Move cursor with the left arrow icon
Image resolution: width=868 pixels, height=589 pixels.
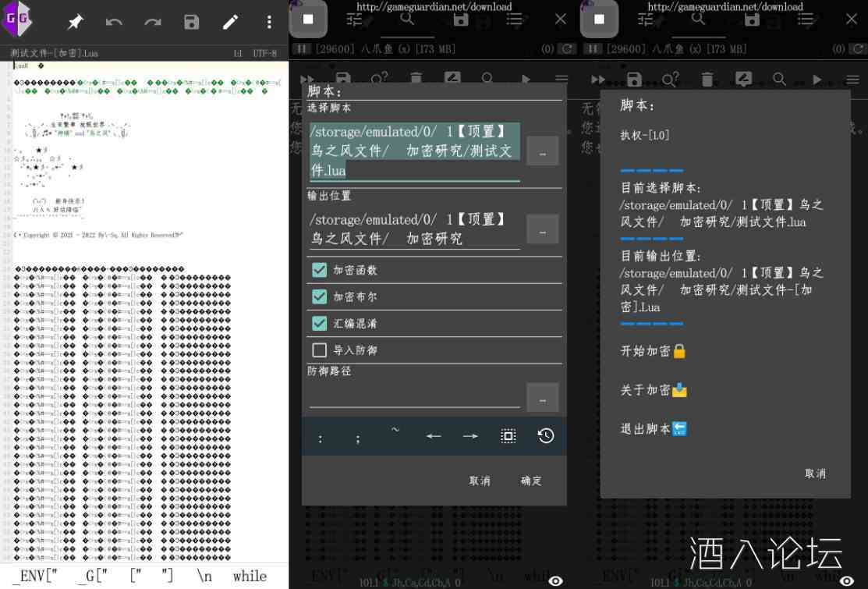434,436
